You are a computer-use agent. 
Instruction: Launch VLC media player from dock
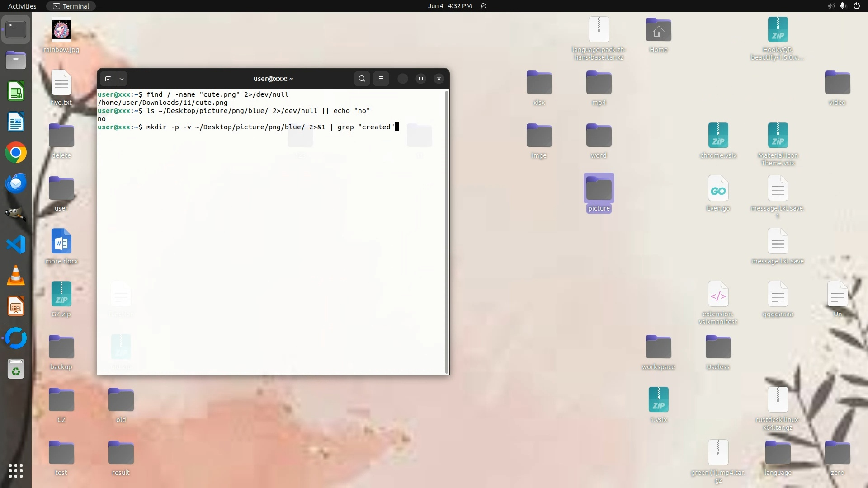[x=16, y=275]
